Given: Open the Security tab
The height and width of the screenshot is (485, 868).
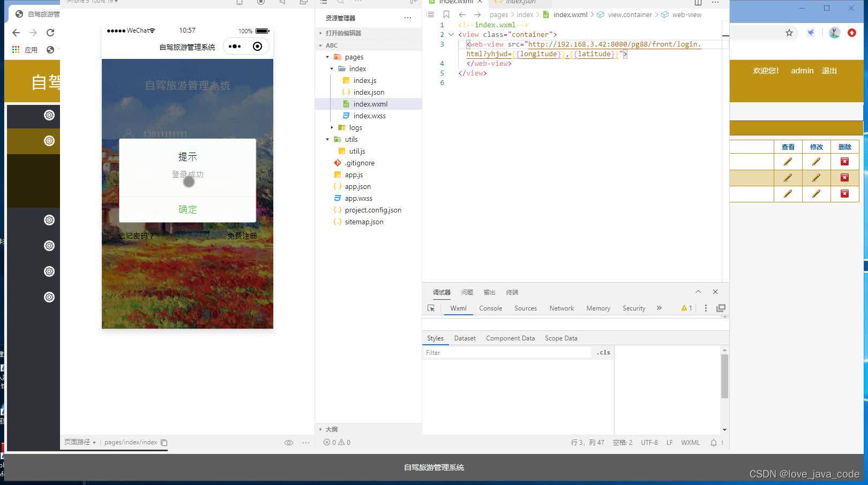Looking at the screenshot, I should (x=634, y=308).
